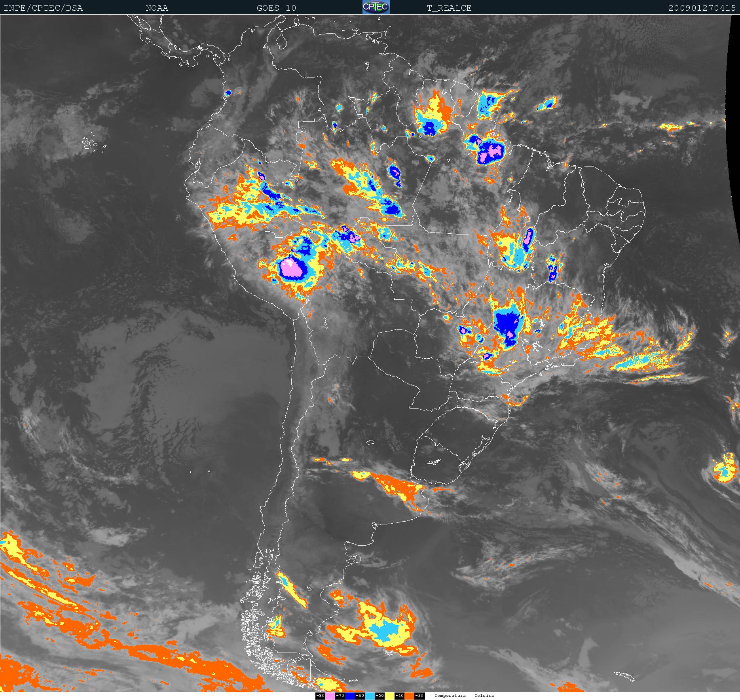Viewport: 740px width, 700px height.
Task: Click the -40 legend value
Action: pos(399,696)
